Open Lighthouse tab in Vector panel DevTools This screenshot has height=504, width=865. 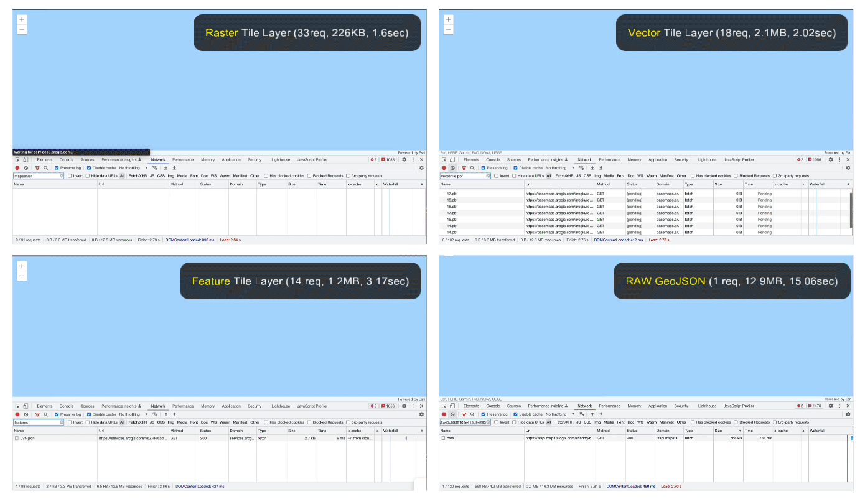(707, 160)
